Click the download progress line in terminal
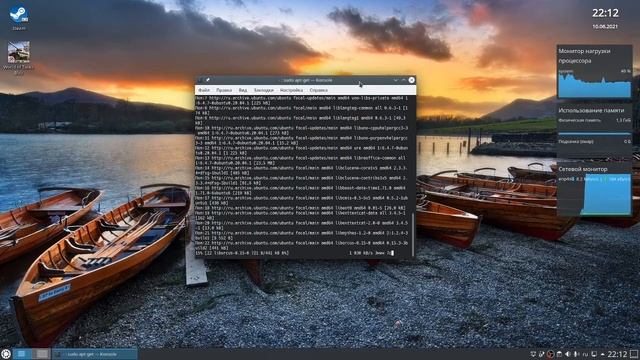640x360 pixels. (295, 253)
